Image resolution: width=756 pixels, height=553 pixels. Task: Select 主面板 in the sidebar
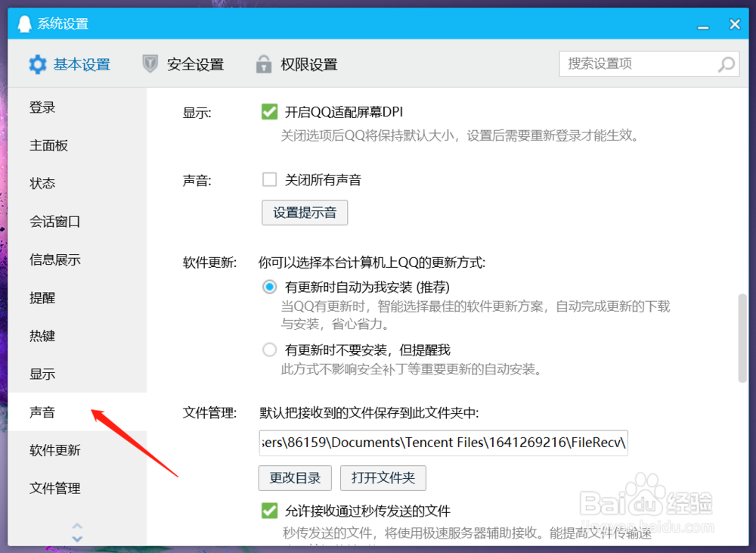pos(77,145)
